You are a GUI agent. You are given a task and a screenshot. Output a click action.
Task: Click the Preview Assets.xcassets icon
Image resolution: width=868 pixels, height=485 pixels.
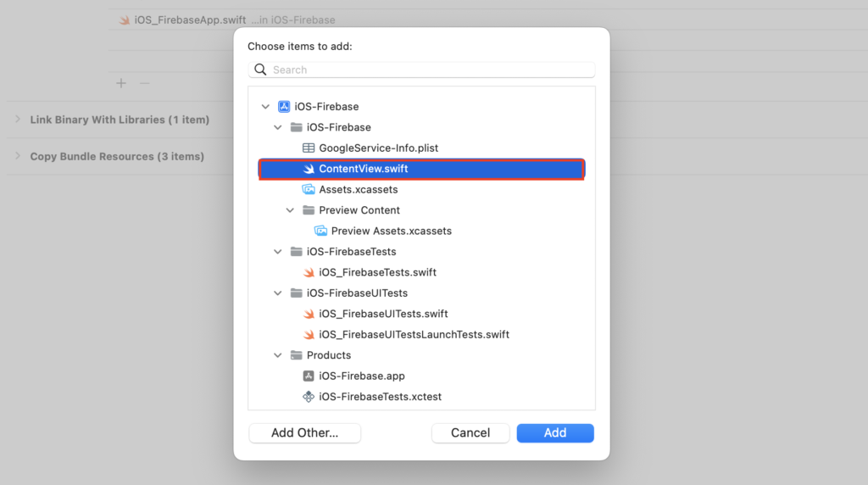tap(320, 231)
